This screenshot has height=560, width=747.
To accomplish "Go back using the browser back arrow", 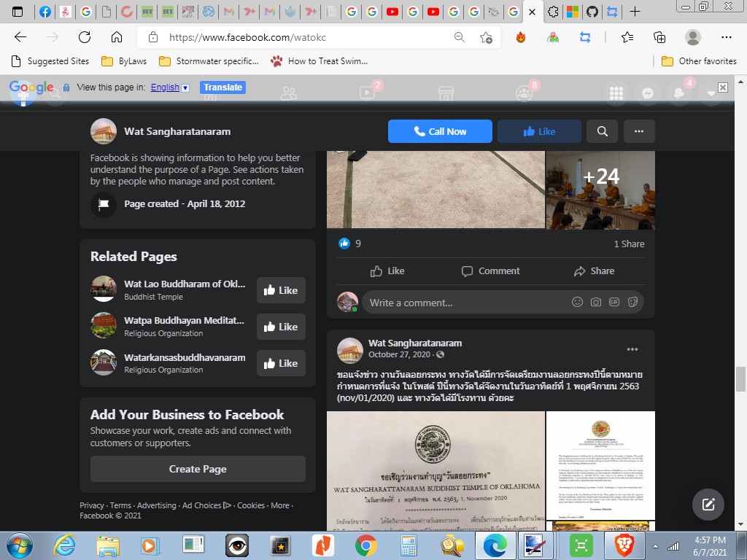I will (20, 37).
